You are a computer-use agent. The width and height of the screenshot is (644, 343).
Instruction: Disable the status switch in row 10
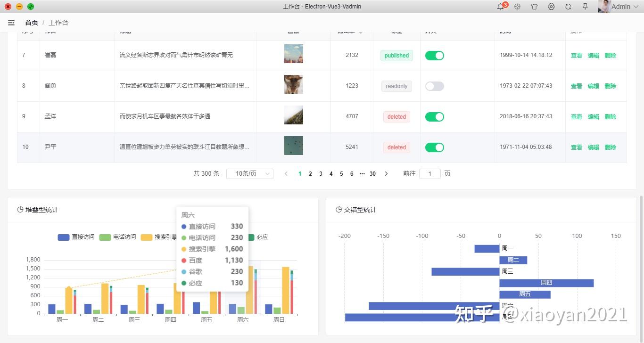click(x=434, y=147)
